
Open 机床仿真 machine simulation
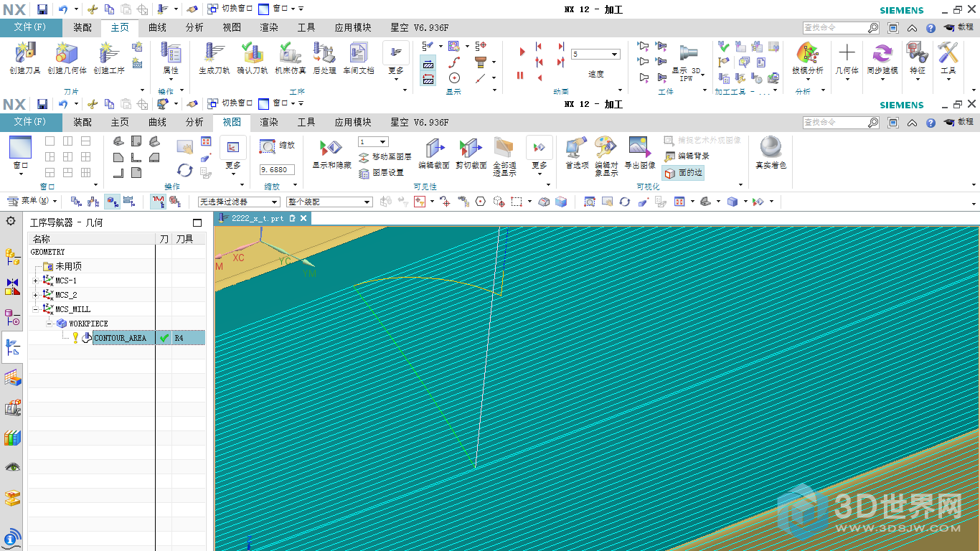[291, 53]
